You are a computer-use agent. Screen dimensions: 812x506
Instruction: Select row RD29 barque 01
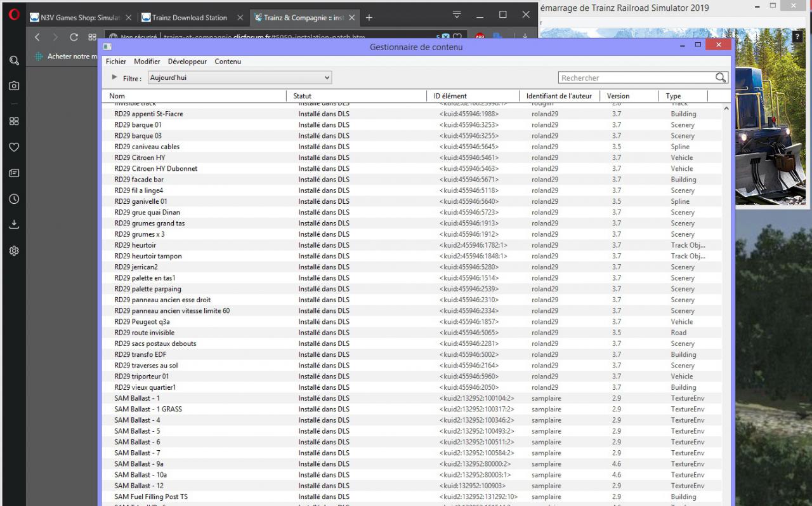pyautogui.click(x=412, y=125)
